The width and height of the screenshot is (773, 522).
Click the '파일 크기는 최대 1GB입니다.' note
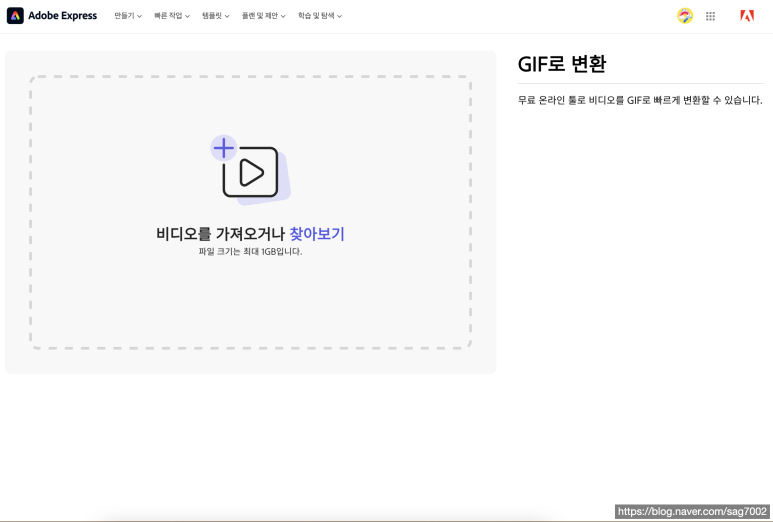pos(250,251)
